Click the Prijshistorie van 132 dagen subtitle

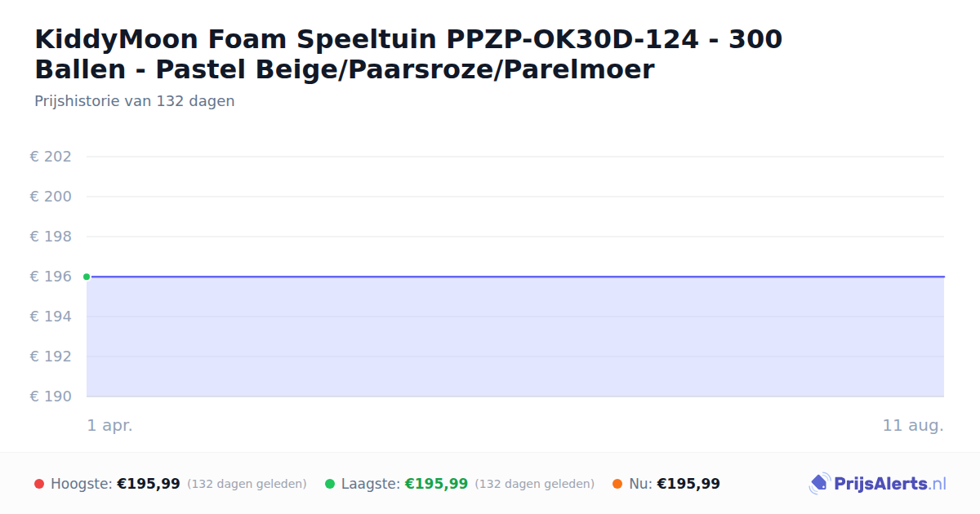point(135,101)
